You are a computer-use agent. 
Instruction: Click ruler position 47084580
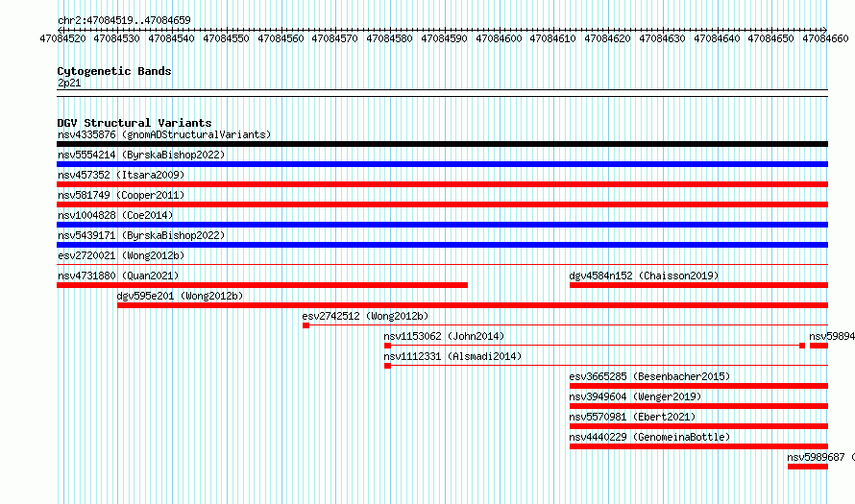click(x=389, y=38)
